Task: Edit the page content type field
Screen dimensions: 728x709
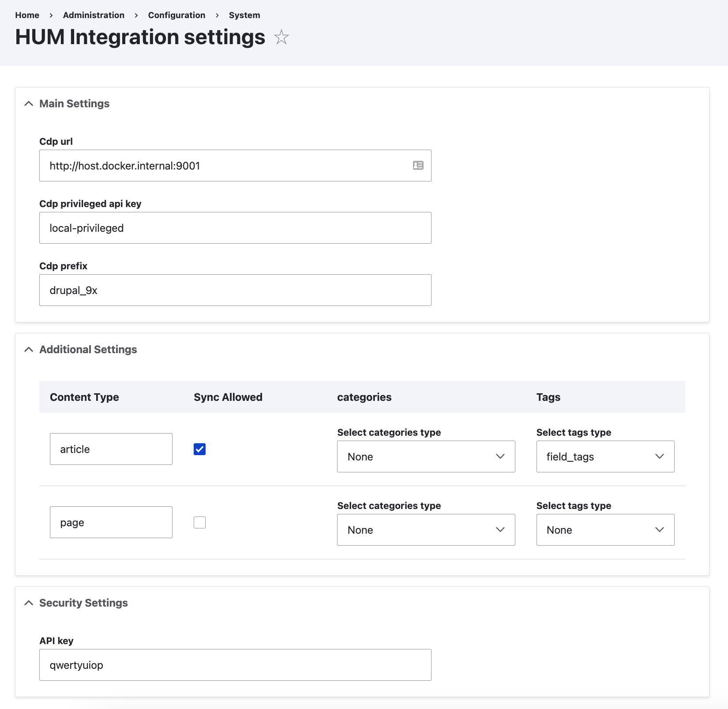Action: click(111, 522)
